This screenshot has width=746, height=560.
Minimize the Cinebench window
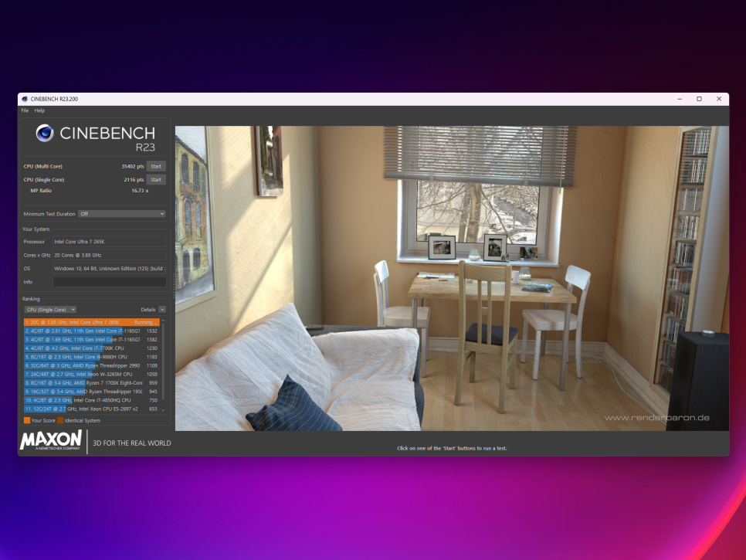click(680, 99)
